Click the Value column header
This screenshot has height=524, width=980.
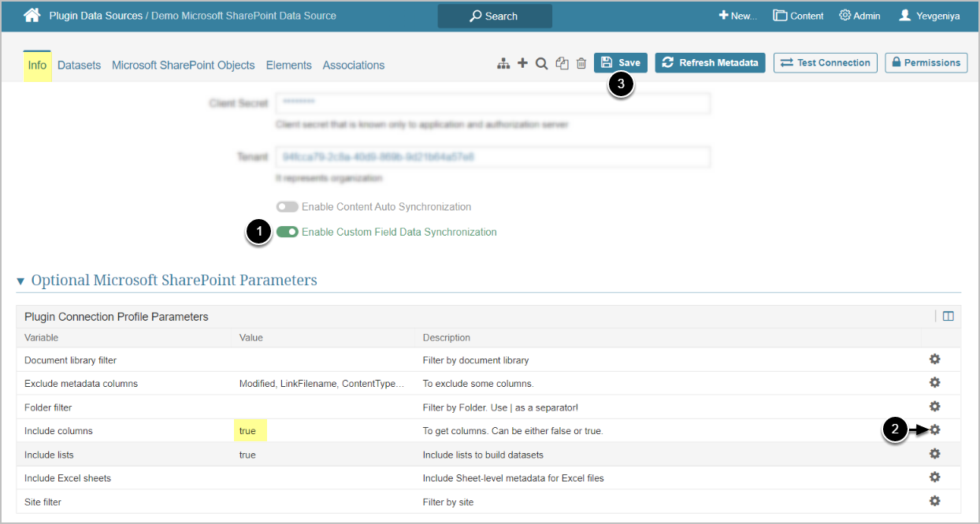point(251,337)
